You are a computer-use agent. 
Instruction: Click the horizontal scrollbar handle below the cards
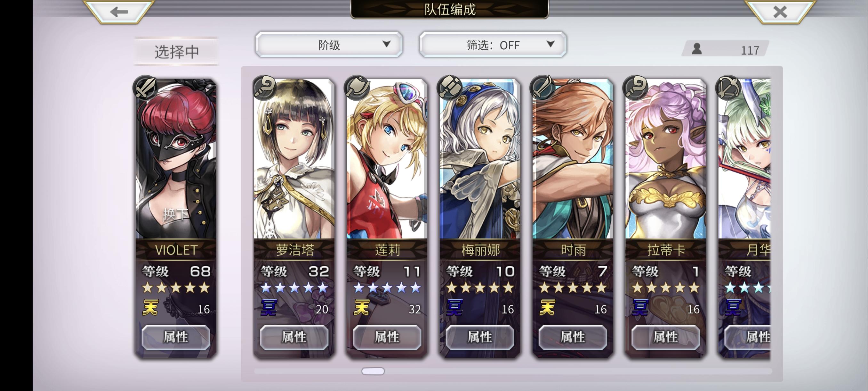click(x=373, y=371)
